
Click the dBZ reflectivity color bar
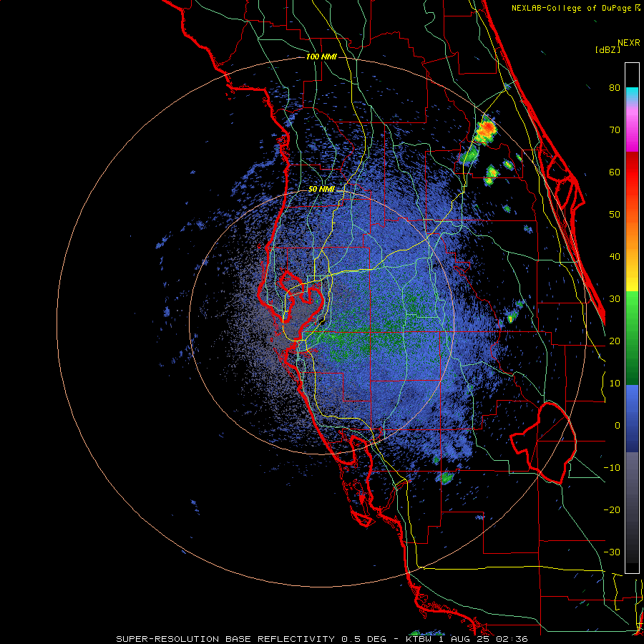coord(632,318)
